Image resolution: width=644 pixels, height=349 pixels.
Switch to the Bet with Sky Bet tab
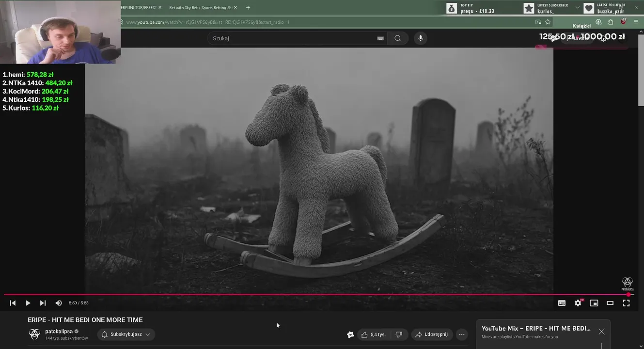click(201, 8)
